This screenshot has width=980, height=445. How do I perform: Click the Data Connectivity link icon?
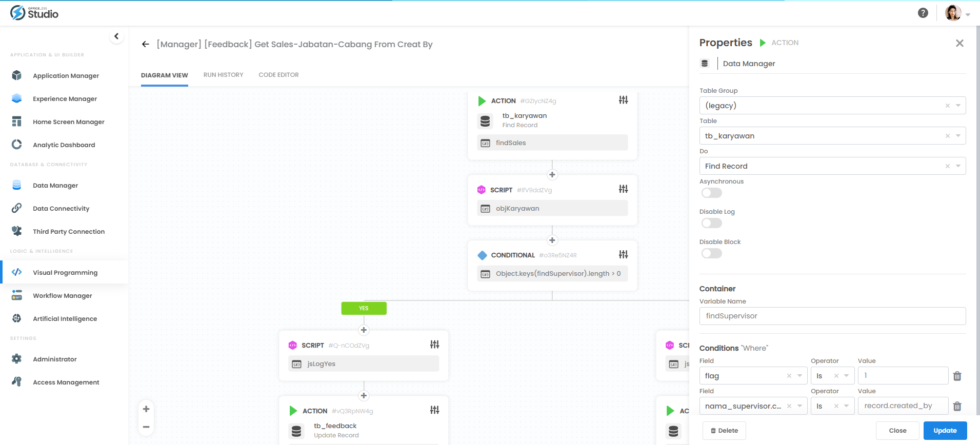[17, 208]
